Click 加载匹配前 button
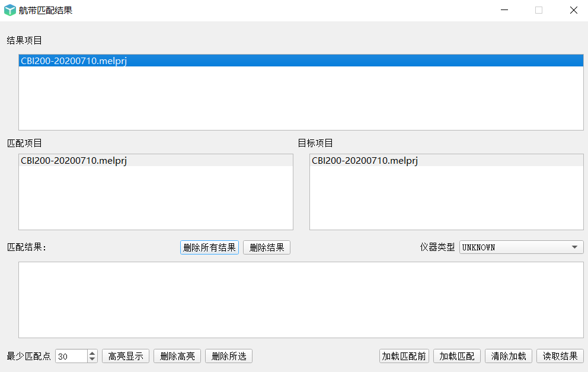The height and width of the screenshot is (372, 588). (x=404, y=356)
